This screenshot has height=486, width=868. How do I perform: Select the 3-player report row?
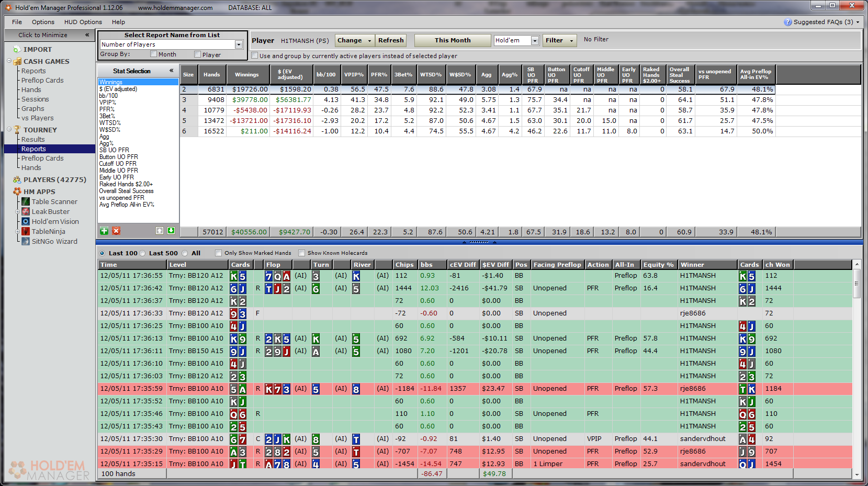point(477,99)
